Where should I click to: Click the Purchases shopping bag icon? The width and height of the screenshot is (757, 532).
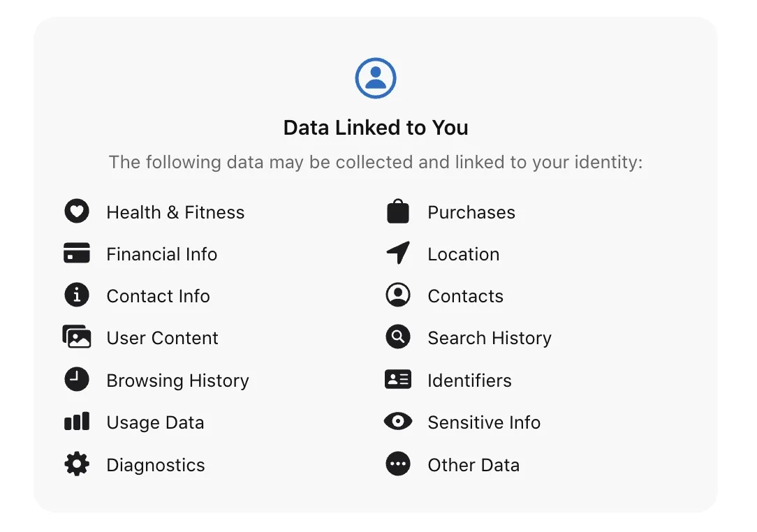[398, 211]
